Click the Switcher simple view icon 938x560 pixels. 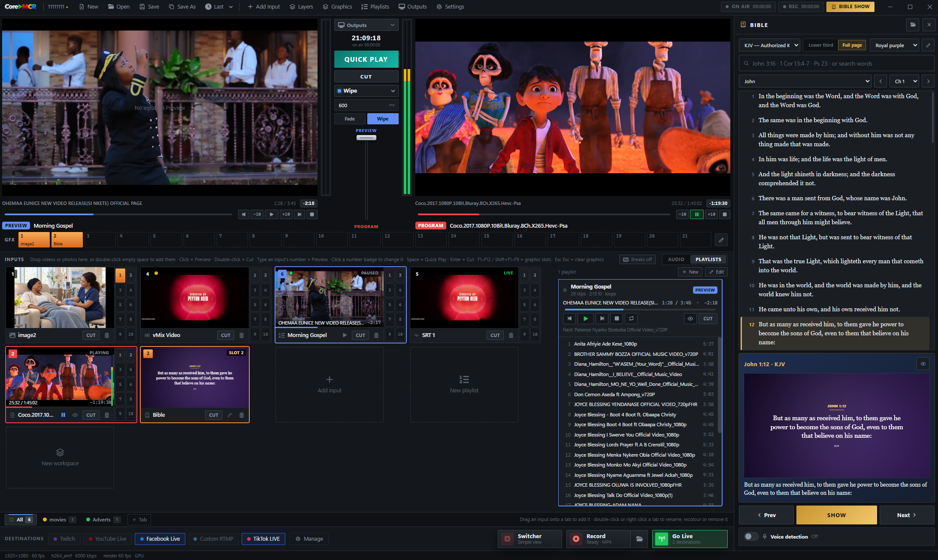click(x=507, y=539)
